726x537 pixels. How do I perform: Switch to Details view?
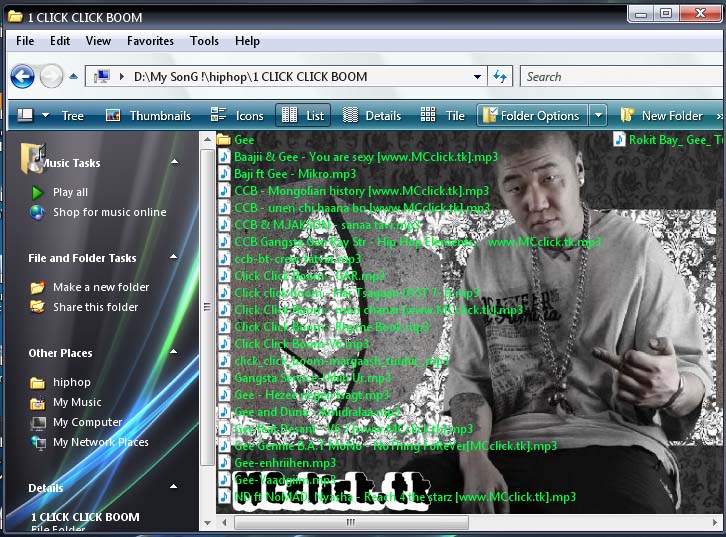(x=372, y=116)
